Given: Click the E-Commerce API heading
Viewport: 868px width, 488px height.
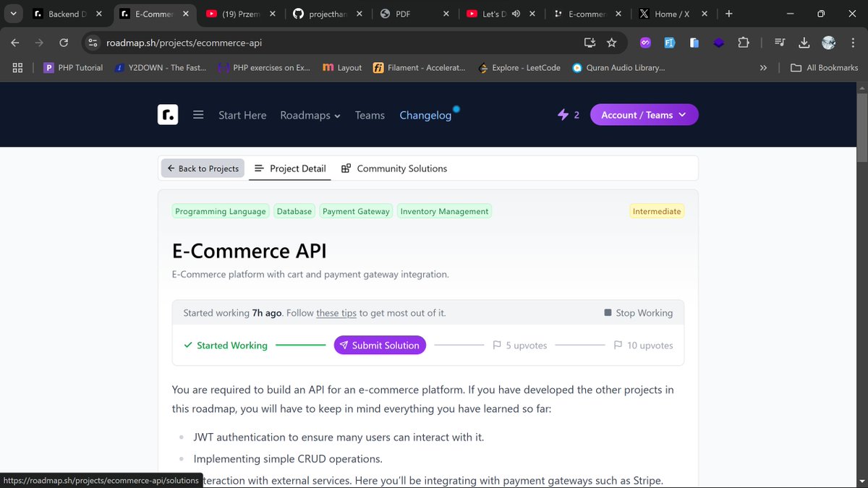Looking at the screenshot, I should point(250,251).
